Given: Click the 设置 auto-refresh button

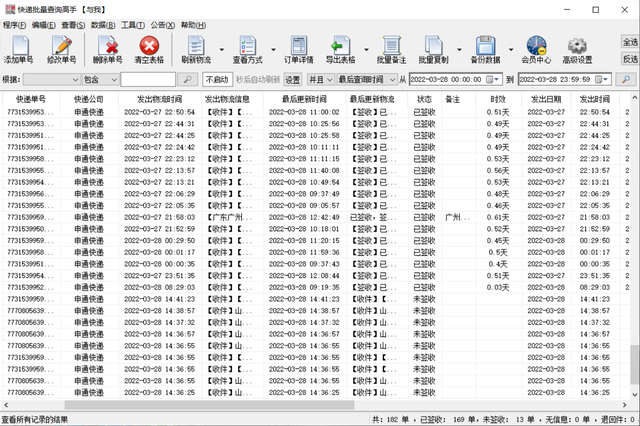Looking at the screenshot, I should click(x=292, y=79).
